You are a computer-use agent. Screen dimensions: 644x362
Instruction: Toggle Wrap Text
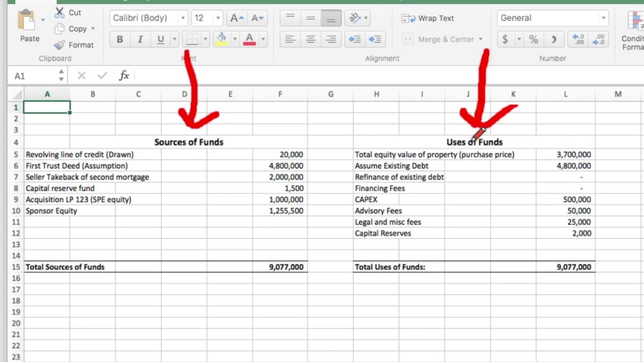pyautogui.click(x=428, y=18)
